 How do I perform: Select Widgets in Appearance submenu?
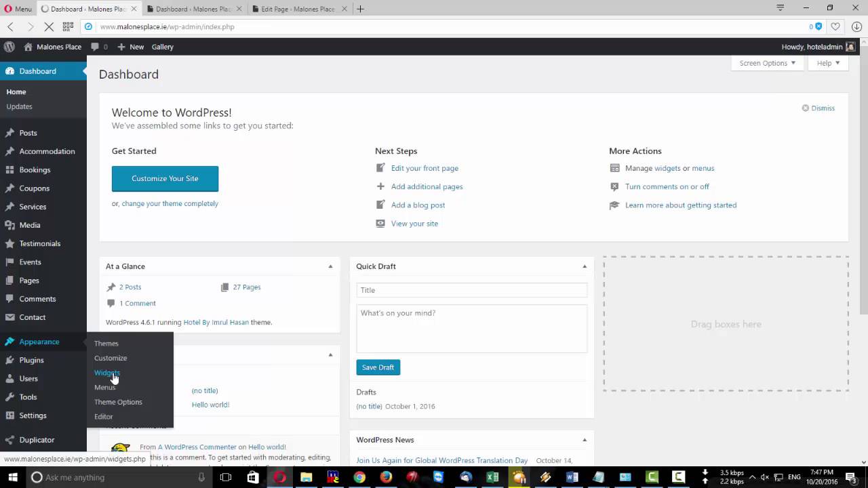click(x=106, y=373)
